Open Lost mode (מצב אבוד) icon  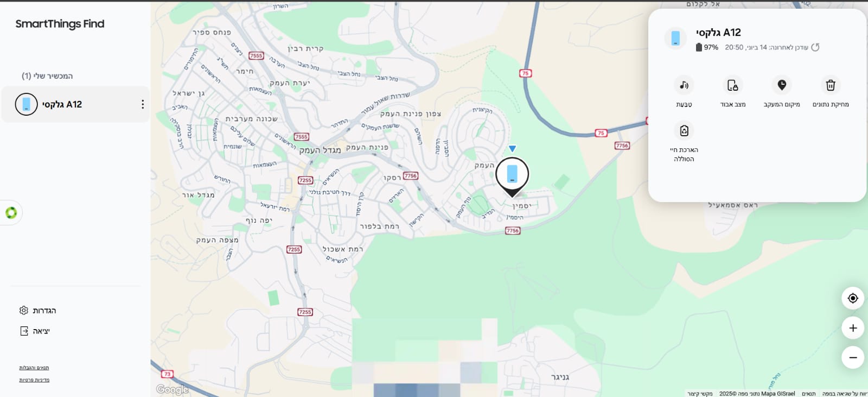732,85
